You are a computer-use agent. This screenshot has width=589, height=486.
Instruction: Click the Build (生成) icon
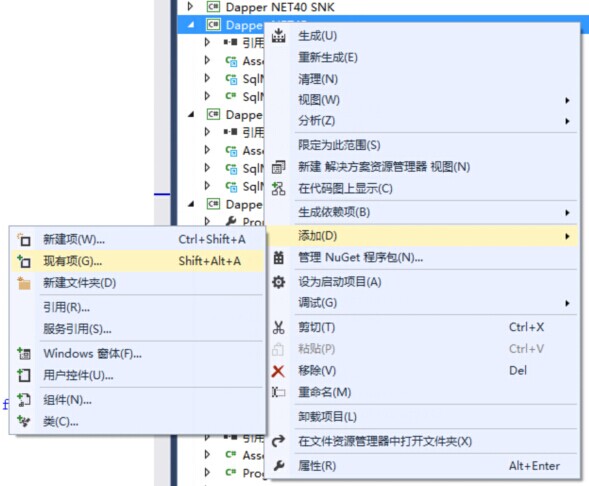pos(278,36)
